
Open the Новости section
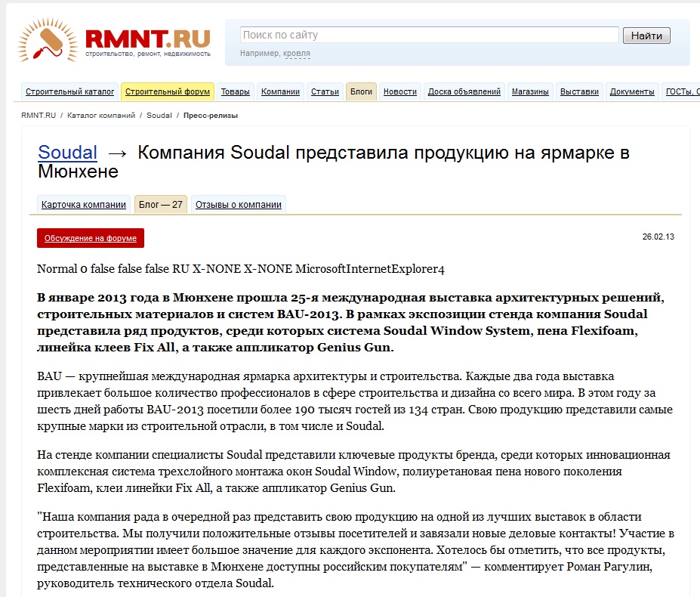[400, 91]
